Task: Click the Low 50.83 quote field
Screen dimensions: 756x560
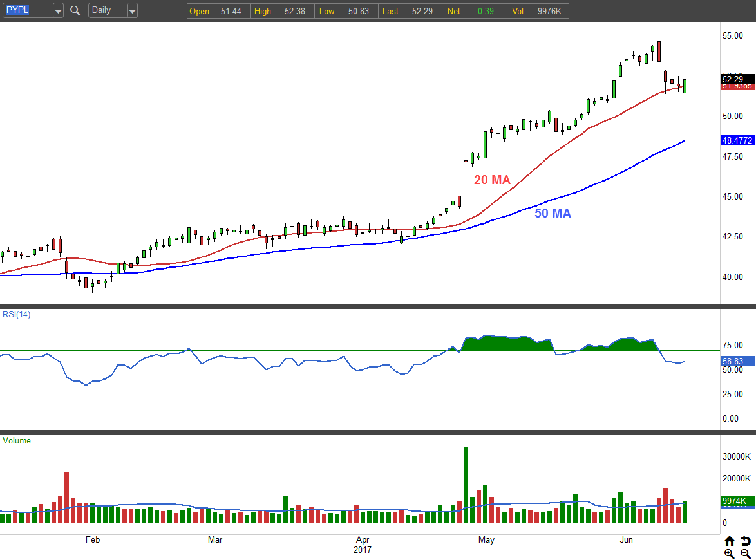Action: 346,11
